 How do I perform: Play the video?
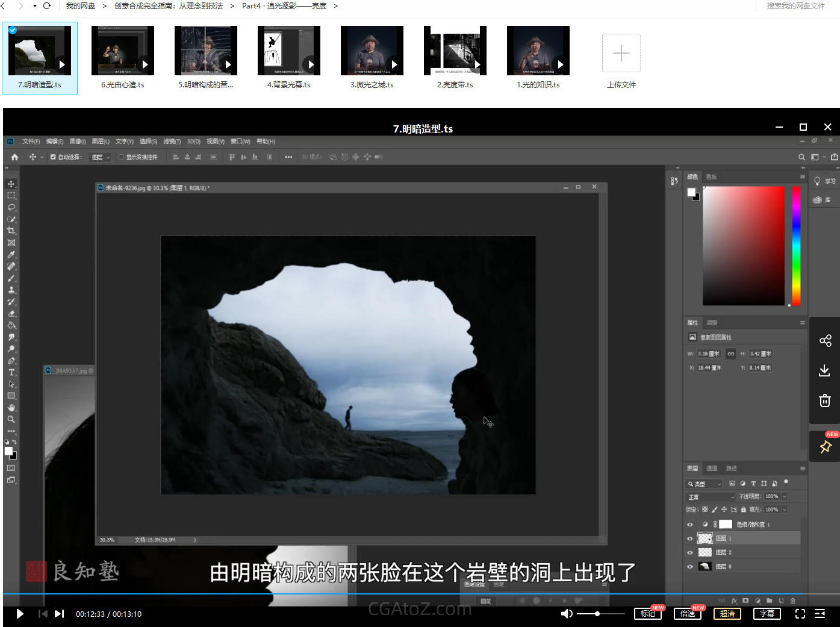(x=19, y=614)
